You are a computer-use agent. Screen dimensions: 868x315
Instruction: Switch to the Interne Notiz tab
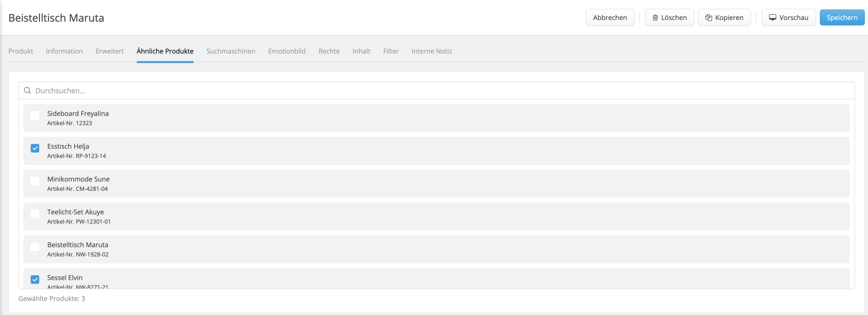tap(432, 51)
